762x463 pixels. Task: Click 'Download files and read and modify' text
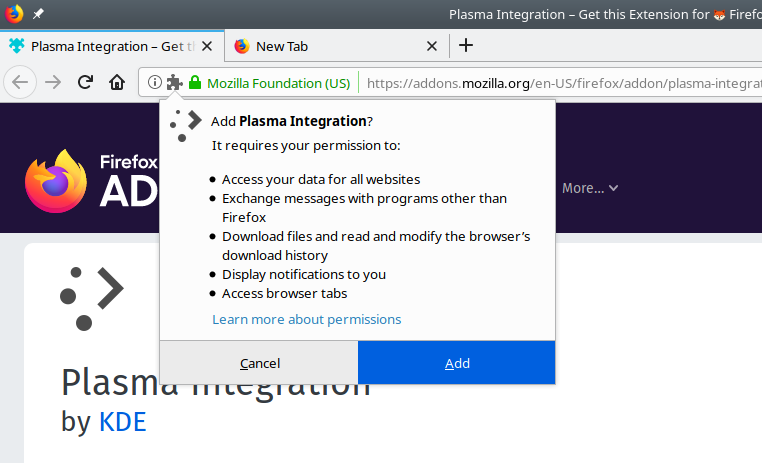[376, 246]
